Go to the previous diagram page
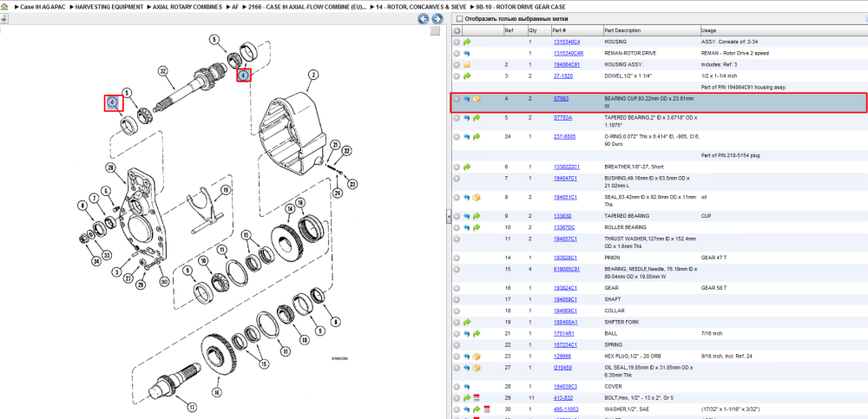Image resolution: width=868 pixels, height=419 pixels. click(423, 19)
